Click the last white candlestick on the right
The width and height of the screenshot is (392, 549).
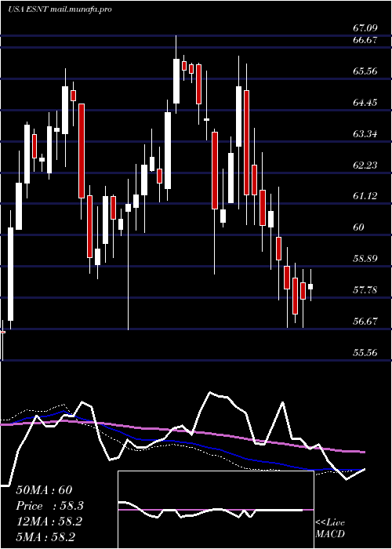click(x=310, y=286)
